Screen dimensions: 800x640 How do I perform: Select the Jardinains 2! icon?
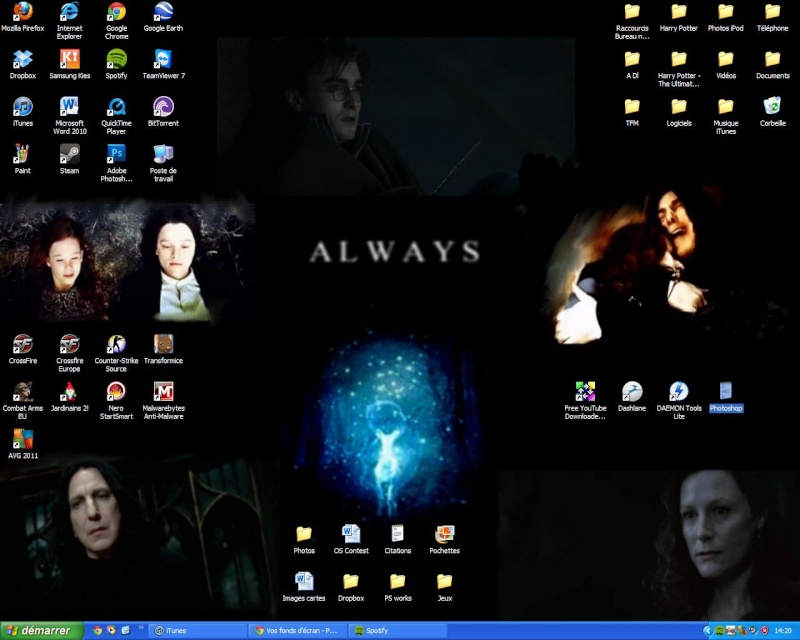click(69, 397)
